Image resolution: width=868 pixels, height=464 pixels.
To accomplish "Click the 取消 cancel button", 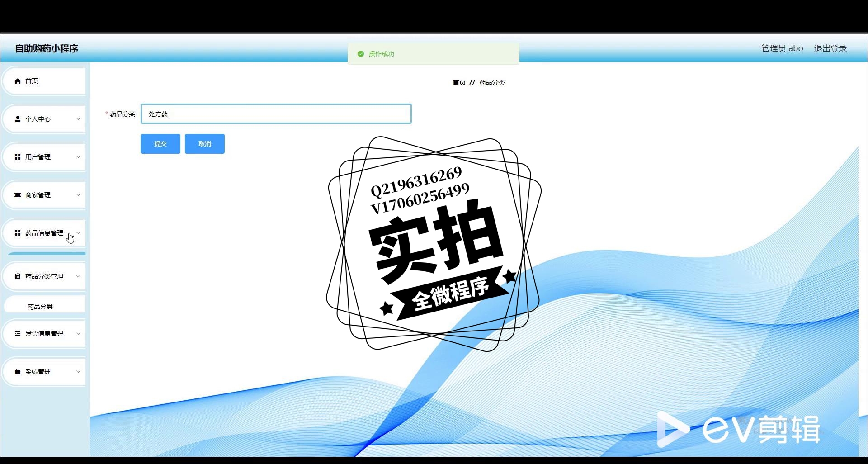I will click(x=205, y=144).
